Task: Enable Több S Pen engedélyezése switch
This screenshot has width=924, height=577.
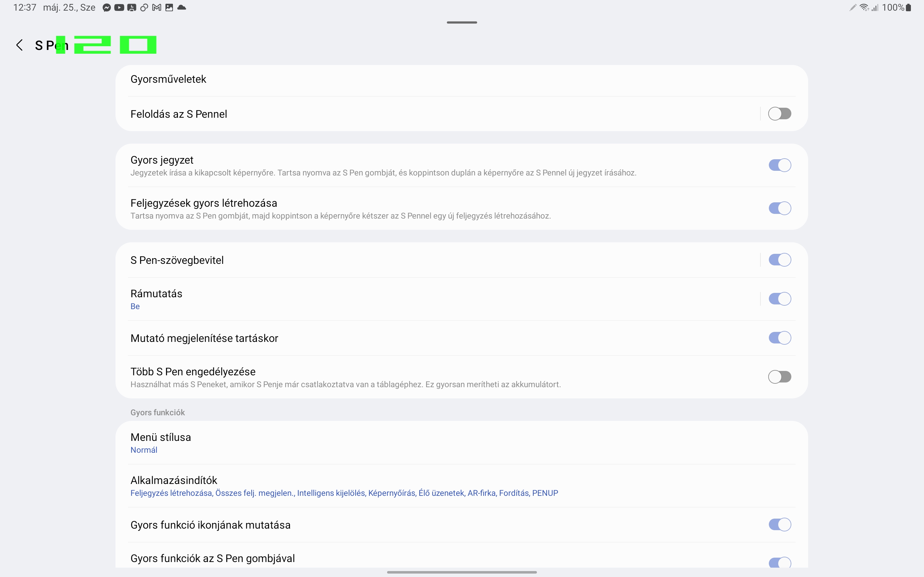Action: [x=779, y=377]
